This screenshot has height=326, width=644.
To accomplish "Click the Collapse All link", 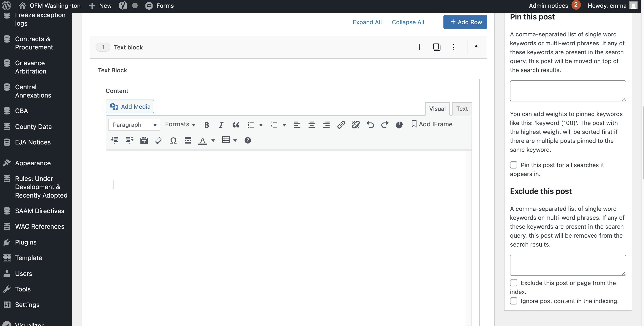I will click(x=408, y=22).
